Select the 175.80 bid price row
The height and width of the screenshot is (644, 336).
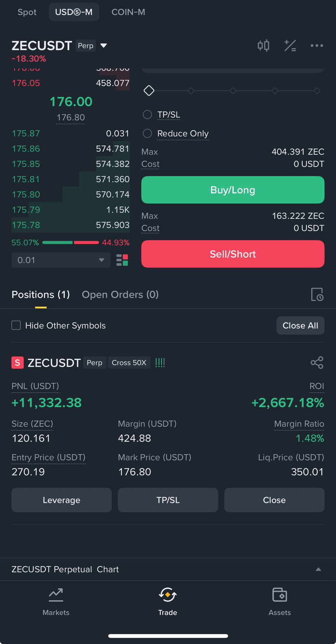pos(71,195)
